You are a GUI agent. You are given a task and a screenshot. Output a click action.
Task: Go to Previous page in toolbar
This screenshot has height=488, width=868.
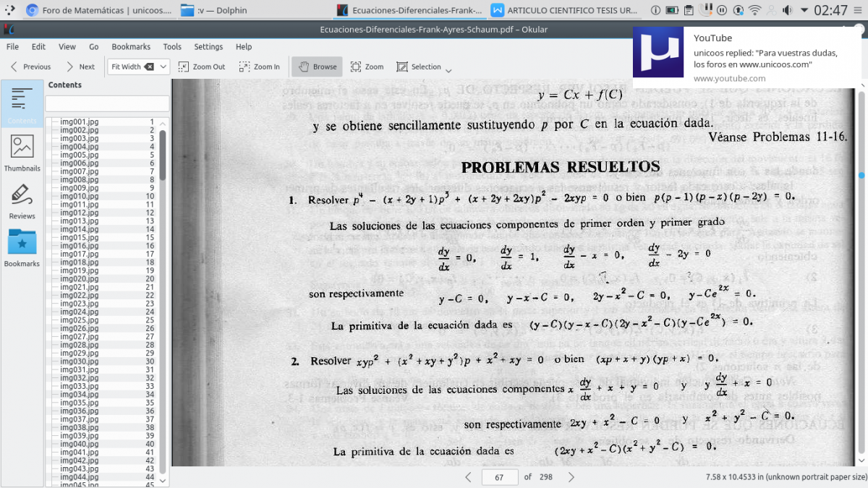click(x=30, y=67)
